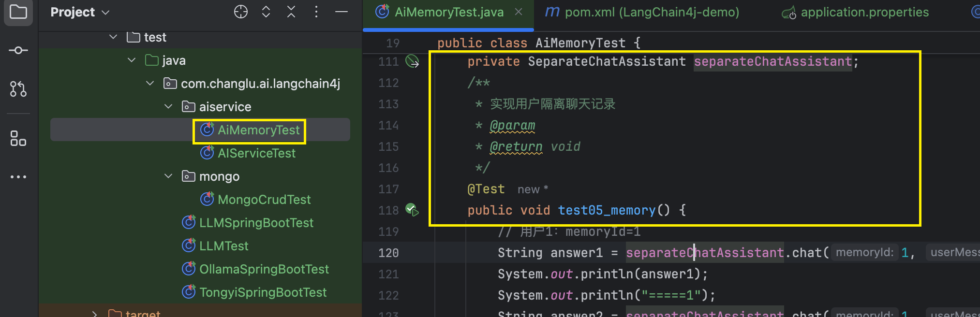
Task: Open the Project tool window icon
Action: (18, 12)
